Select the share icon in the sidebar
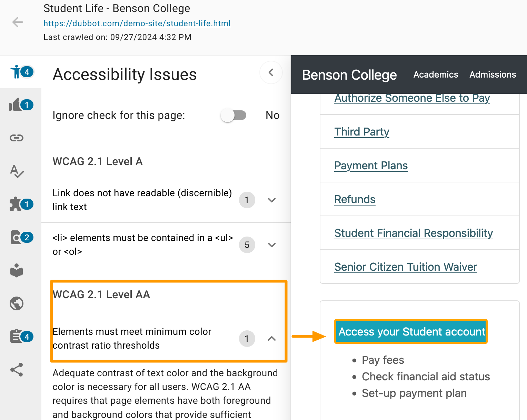This screenshot has width=527, height=420. (x=17, y=370)
